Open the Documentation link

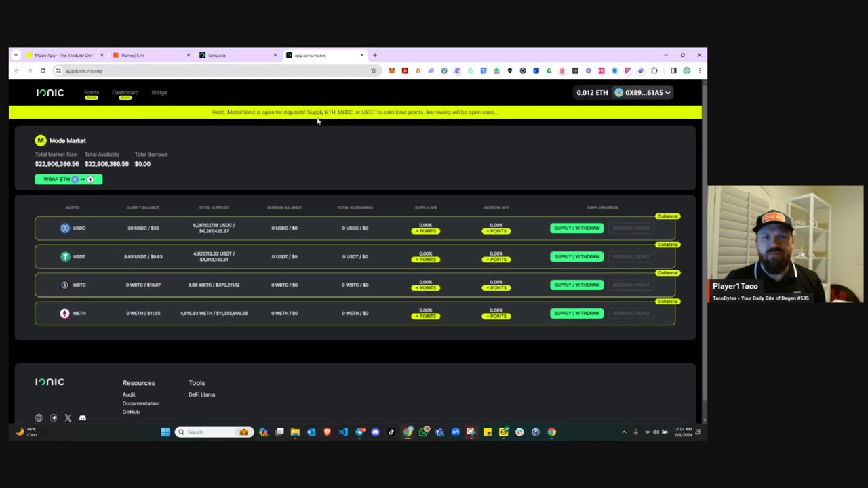[x=141, y=403]
